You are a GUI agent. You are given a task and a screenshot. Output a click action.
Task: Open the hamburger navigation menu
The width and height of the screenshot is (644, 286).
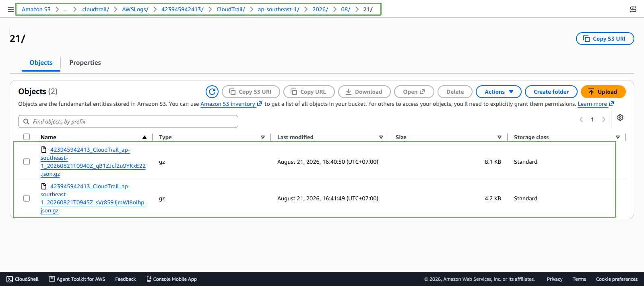[11, 9]
